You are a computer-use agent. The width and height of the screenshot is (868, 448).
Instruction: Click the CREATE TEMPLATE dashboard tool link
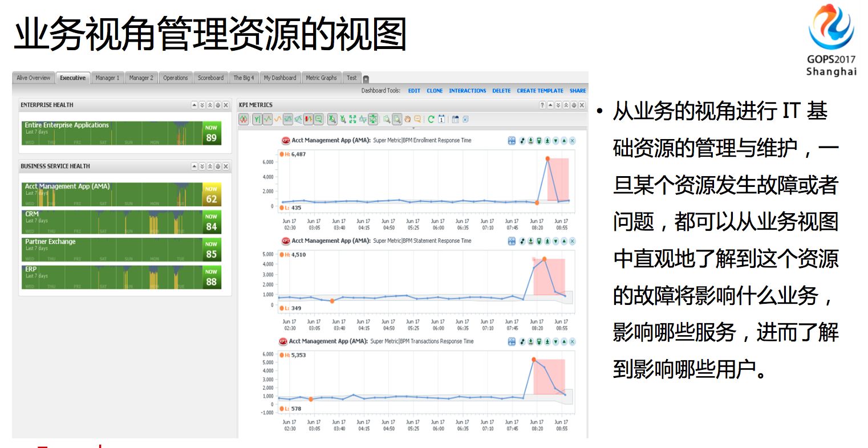tap(540, 91)
